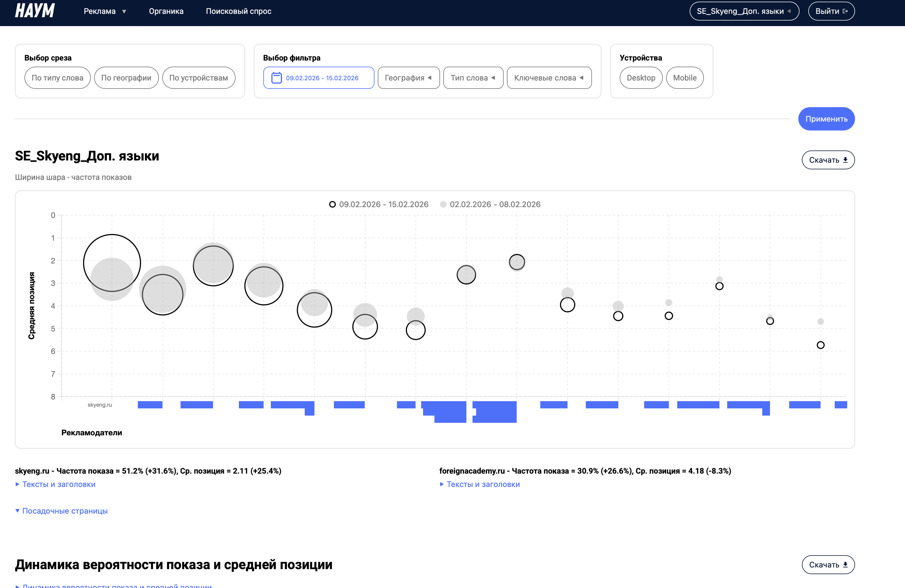Click download icon on bottom Скачать button
The image size is (905, 588).
pyautogui.click(x=845, y=565)
